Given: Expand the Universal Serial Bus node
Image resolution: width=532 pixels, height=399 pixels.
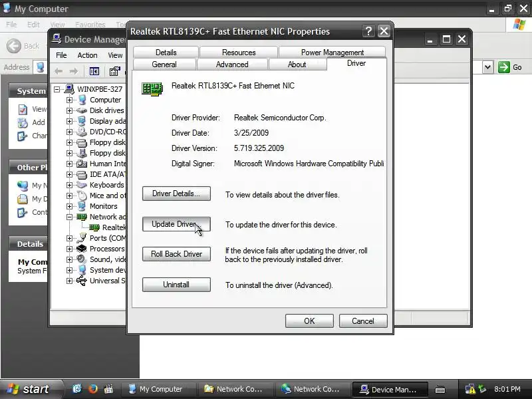Looking at the screenshot, I should point(69,281).
